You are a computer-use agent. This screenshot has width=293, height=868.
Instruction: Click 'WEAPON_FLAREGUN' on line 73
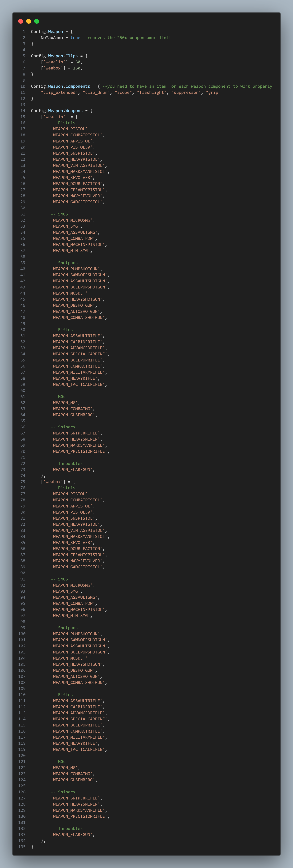point(72,469)
